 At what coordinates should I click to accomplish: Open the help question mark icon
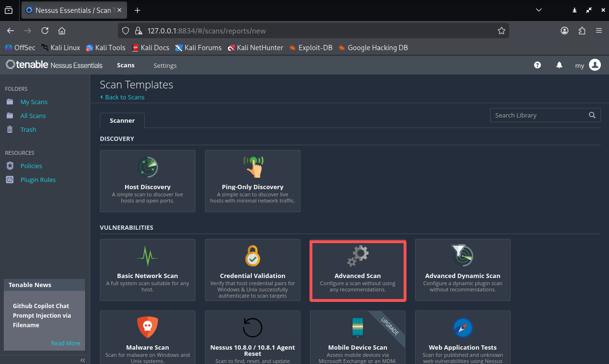tap(537, 65)
